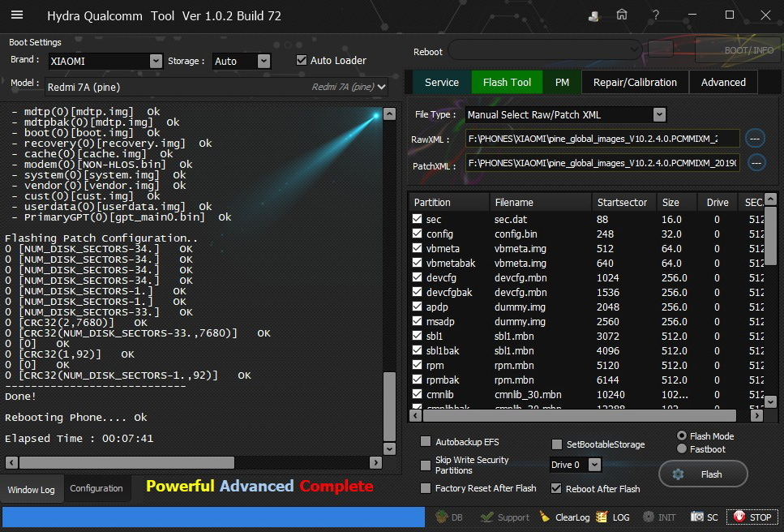Click the BOOT/INFO button
Image resolution: width=784 pixels, height=532 pixels.
(738, 50)
